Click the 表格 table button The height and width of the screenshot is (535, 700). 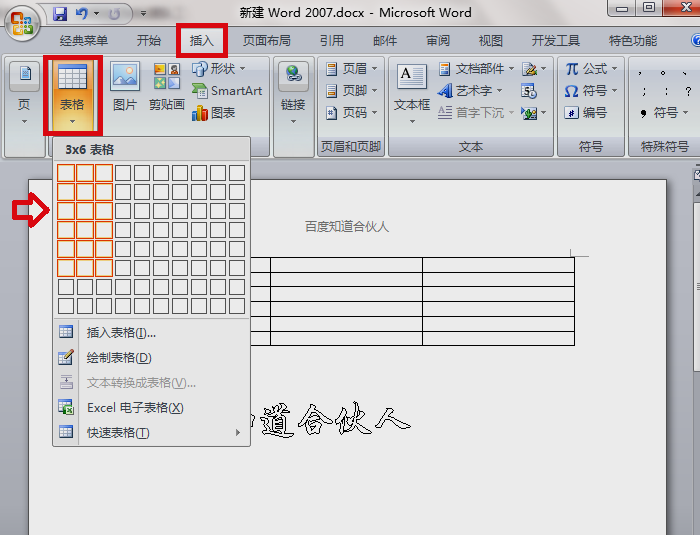pos(72,95)
